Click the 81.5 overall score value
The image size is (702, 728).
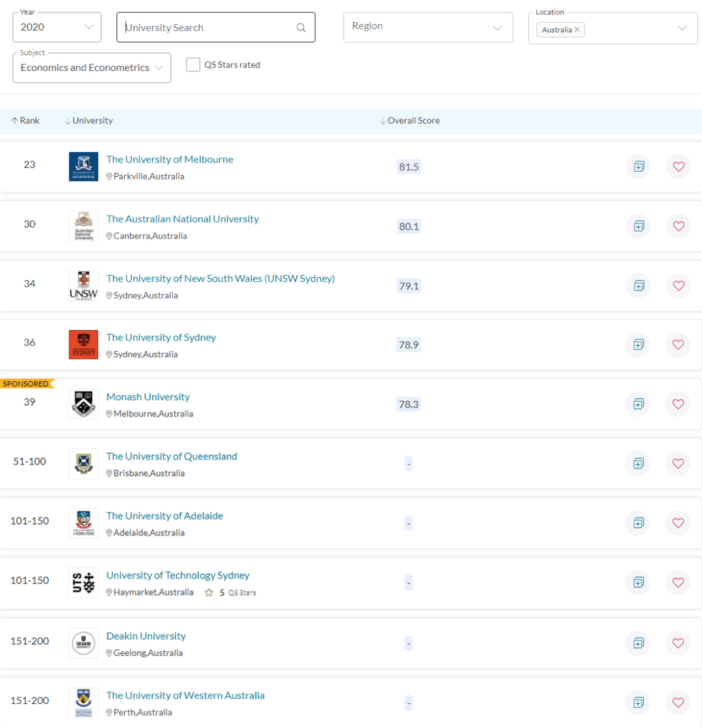tap(409, 166)
